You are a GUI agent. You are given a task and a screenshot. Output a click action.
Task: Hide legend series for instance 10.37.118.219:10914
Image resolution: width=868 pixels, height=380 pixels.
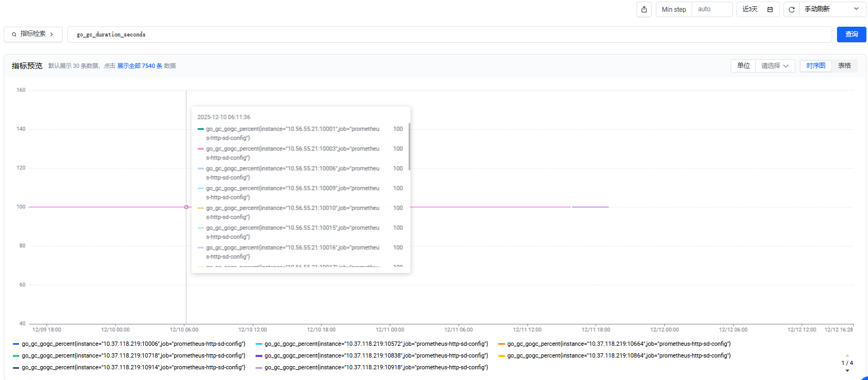coord(128,368)
